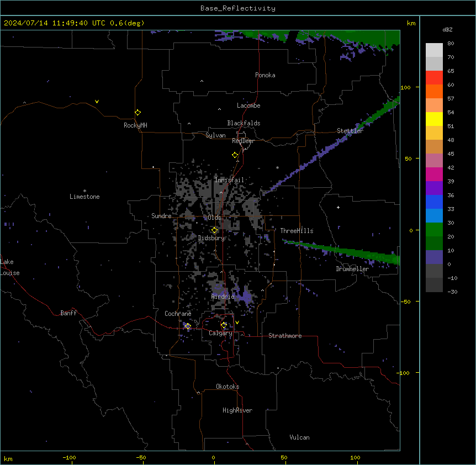Click the Cochrane label
The width and height of the screenshot is (476, 465).
pos(178,314)
